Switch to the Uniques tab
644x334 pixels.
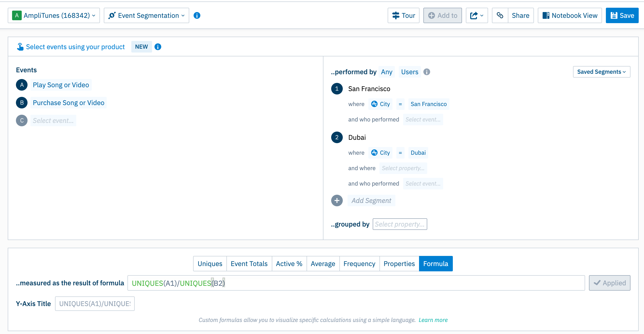[x=210, y=264]
